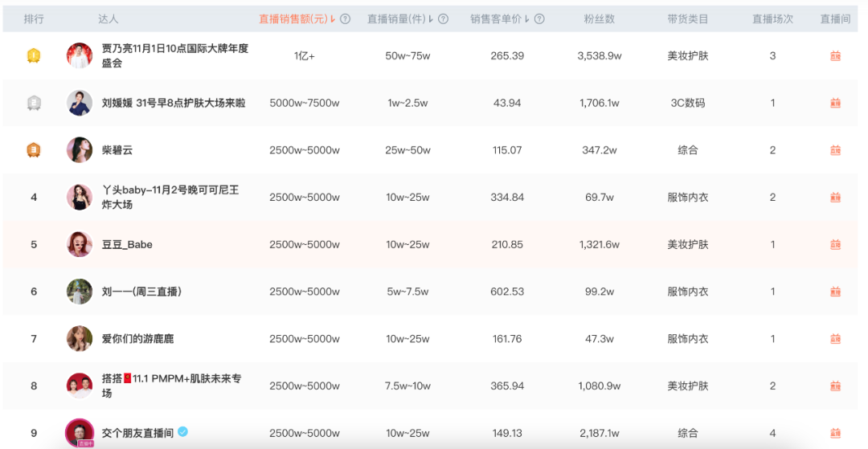
Task: Open 交个朋友直播间 live room icon
Action: [x=835, y=433]
